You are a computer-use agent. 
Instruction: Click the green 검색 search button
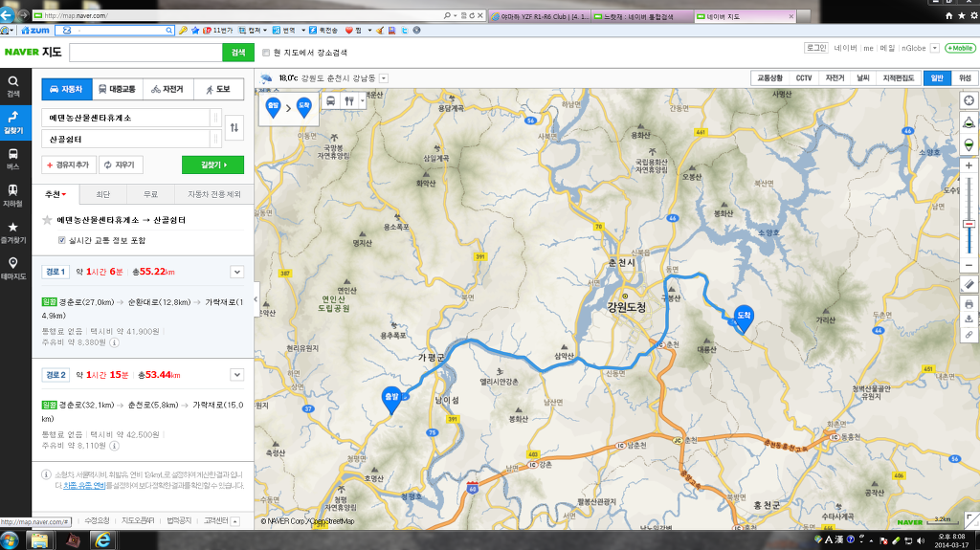click(x=238, y=53)
